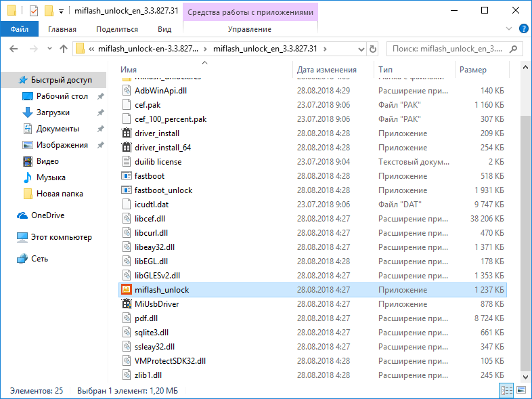Expand the ribbon with the chevron
Viewport: 532px width, 399px height.
click(509, 29)
